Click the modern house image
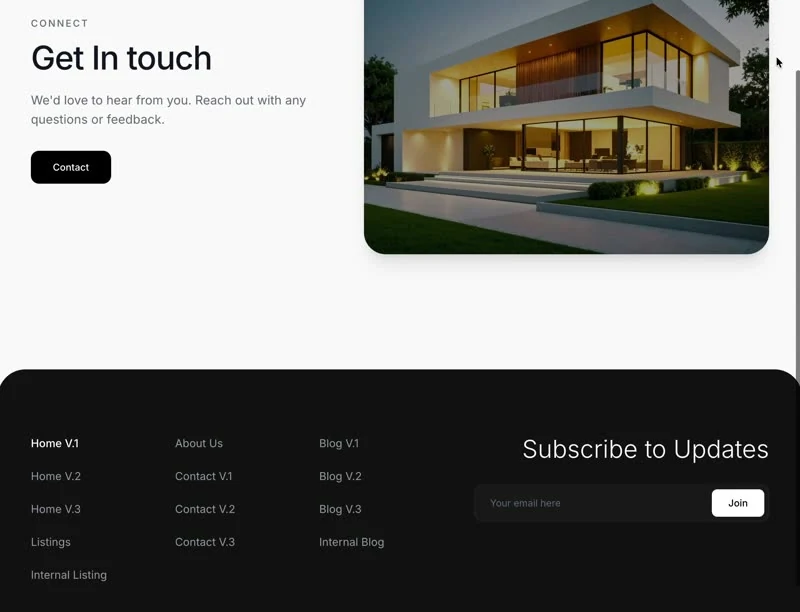This screenshot has height=612, width=800. tap(566, 126)
